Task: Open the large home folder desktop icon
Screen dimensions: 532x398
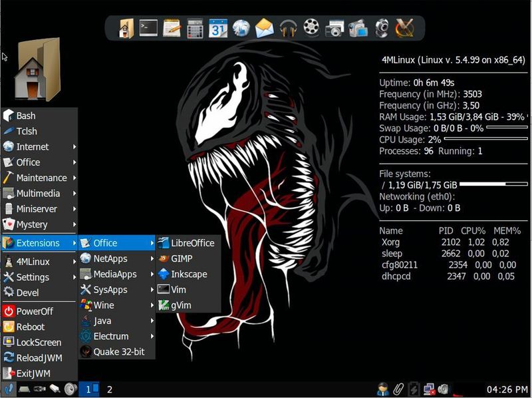Action: click(37, 69)
